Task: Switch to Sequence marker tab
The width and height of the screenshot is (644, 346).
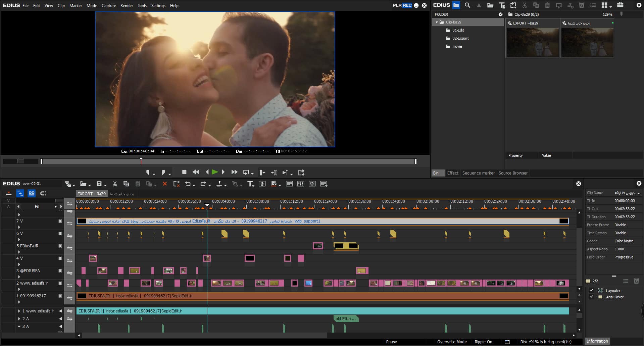Action: 478,173
